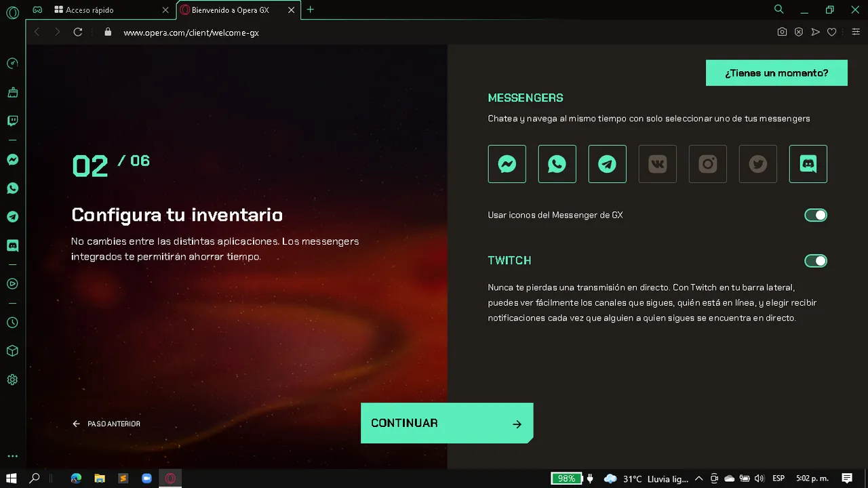
Task: Open a new tab with plus
Action: [x=311, y=9]
